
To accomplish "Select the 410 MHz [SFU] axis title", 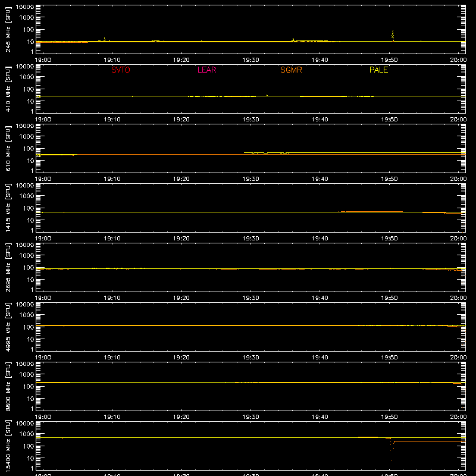I will coord(8,89).
